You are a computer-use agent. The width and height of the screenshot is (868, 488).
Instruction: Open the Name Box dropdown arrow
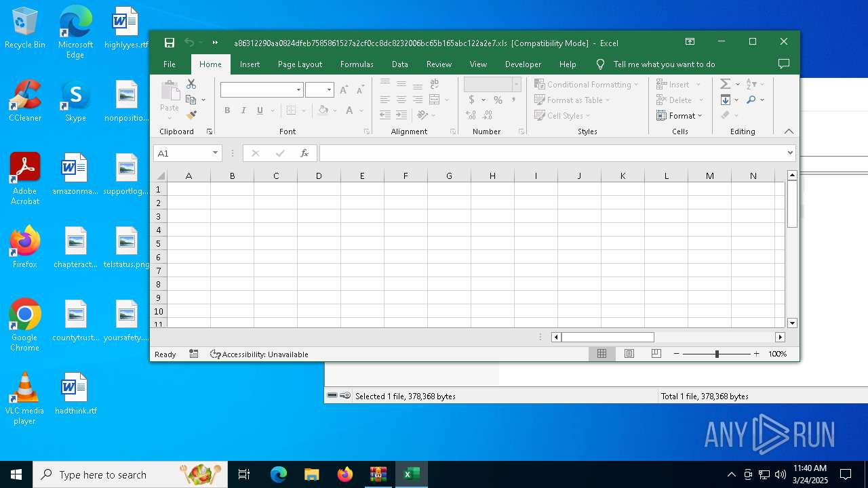tap(215, 153)
